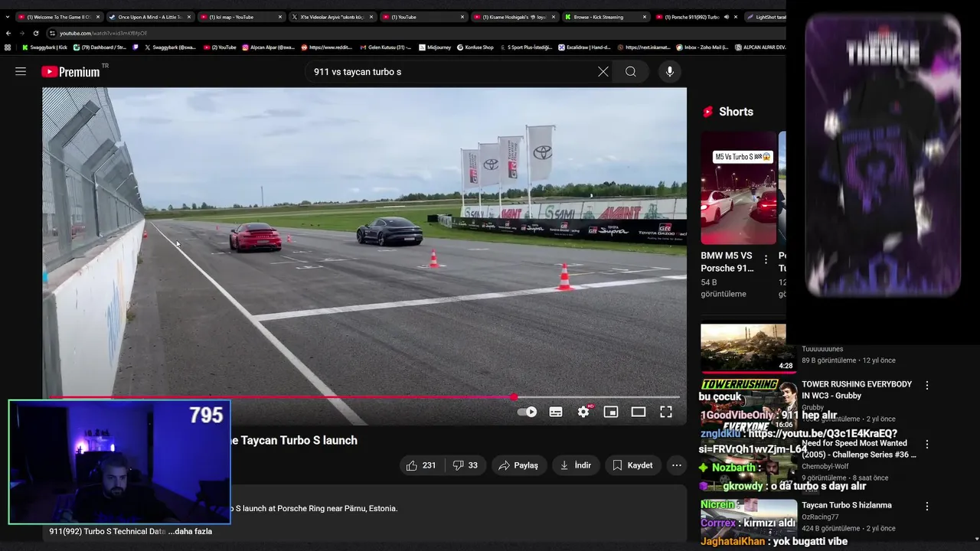
Task: Switch to theater mode view
Action: [639, 412]
